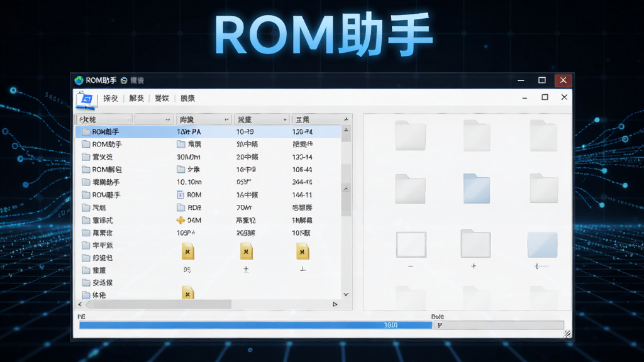Click the horizontal scrollbar's left arrow

pos(80,304)
